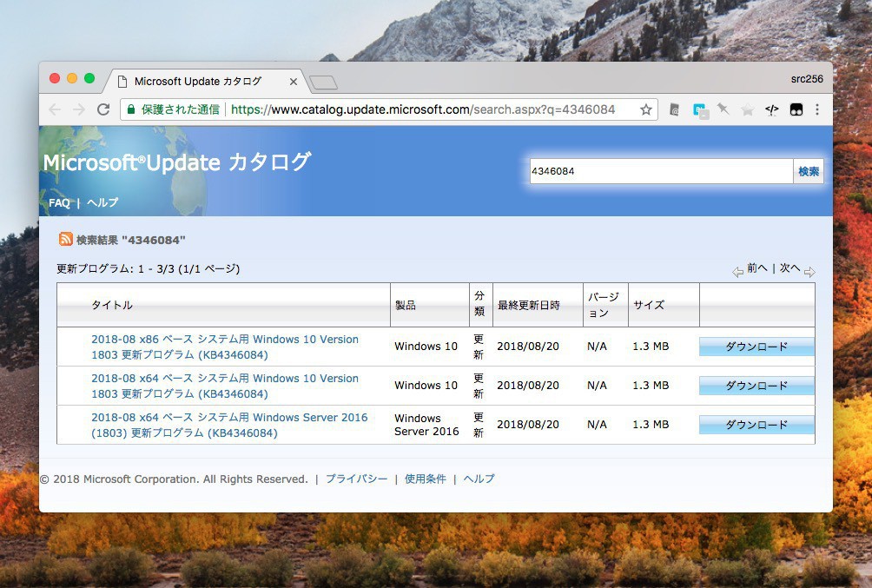The image size is (872, 588).
Task: Bookmark page with star icon
Action: (x=645, y=109)
